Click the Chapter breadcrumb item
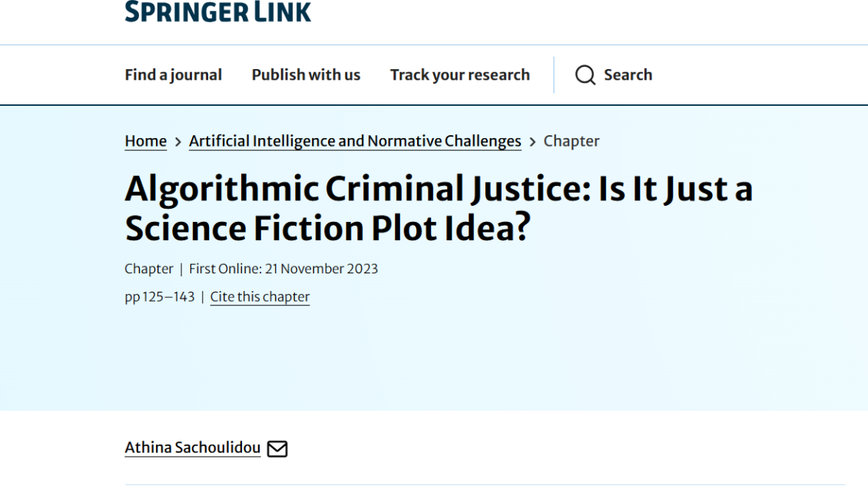Viewport: 868px width, 499px height. click(x=571, y=141)
